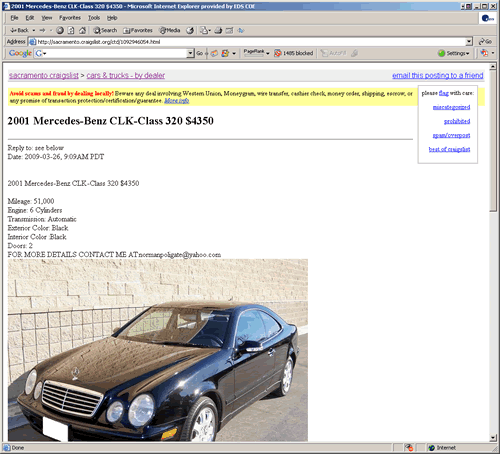This screenshot has width=500, height=454.
Task: Flag posting as prohibited
Action: coord(457,121)
